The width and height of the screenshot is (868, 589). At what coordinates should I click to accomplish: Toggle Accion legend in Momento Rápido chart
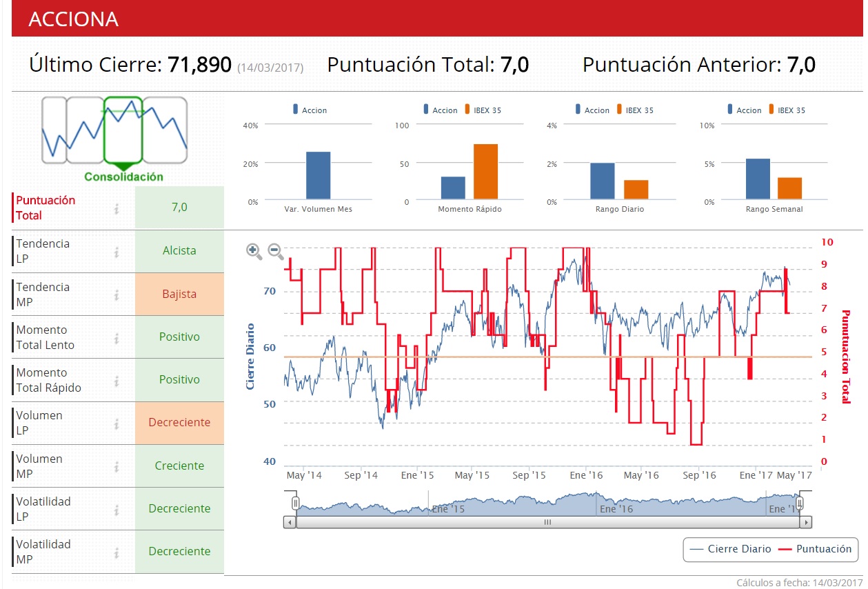[441, 110]
